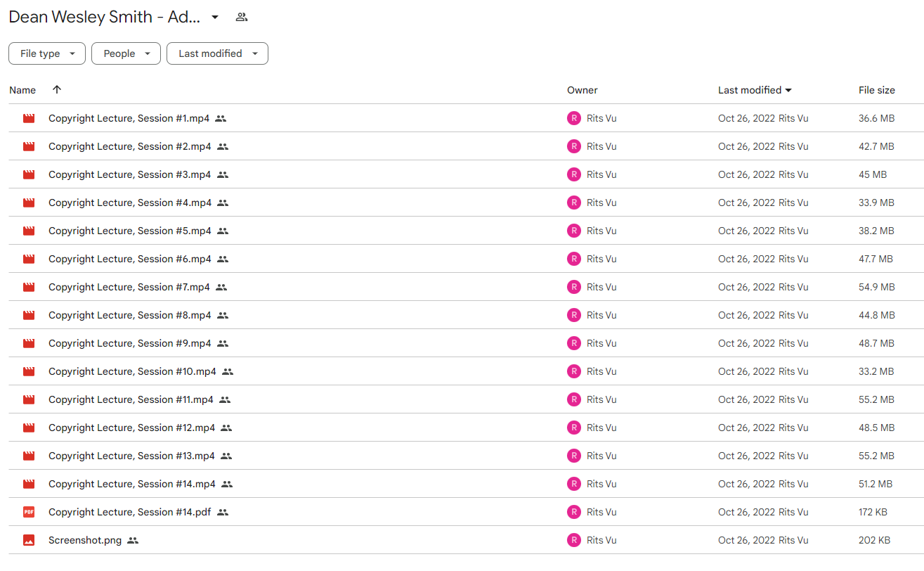924x571 pixels.
Task: Click 172 KB file size value
Action: pos(873,512)
